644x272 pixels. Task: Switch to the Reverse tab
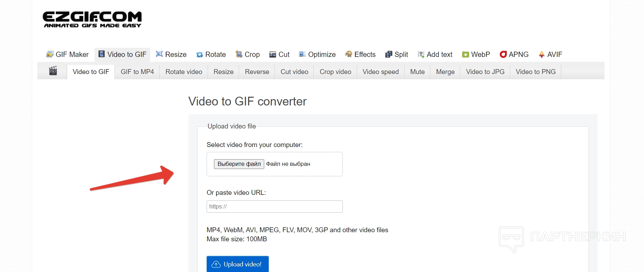[x=257, y=72]
